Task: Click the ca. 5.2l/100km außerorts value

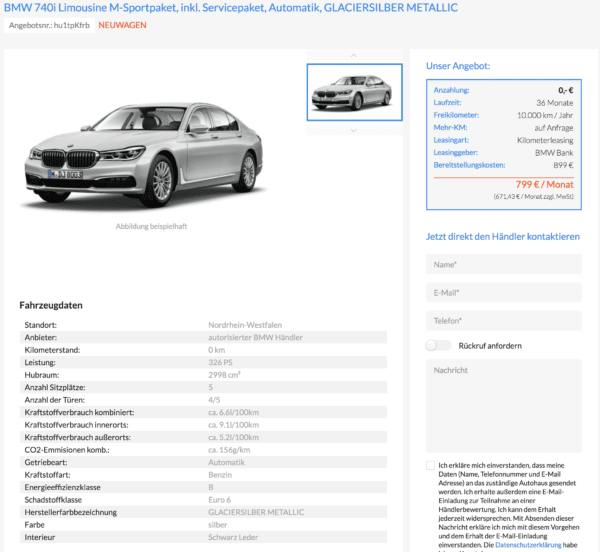Action: [233, 437]
